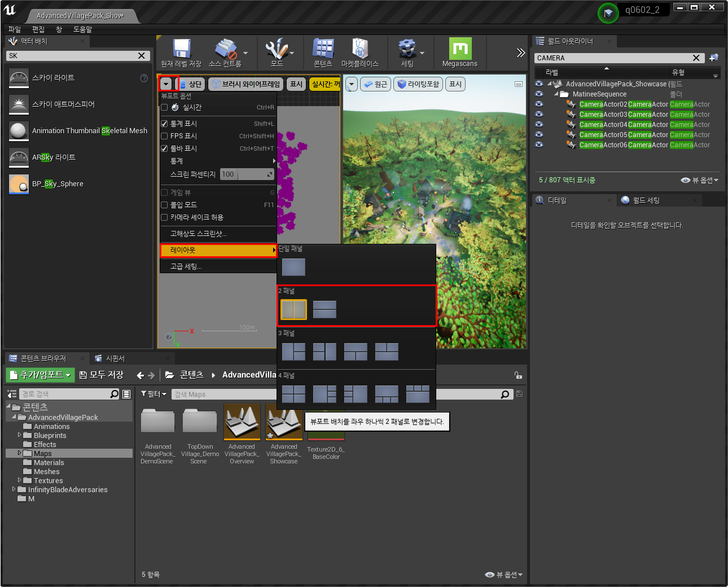The image size is (728, 587).
Task: Uncheck the Show Toolbar (툴바 표시) checkbox
Action: 164,148
